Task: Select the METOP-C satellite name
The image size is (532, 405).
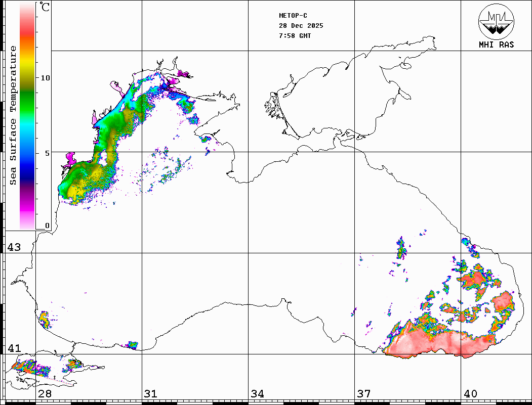Action: (293, 16)
